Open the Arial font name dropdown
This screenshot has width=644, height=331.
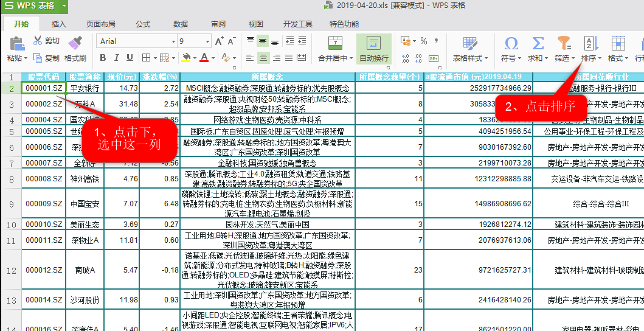(171, 41)
